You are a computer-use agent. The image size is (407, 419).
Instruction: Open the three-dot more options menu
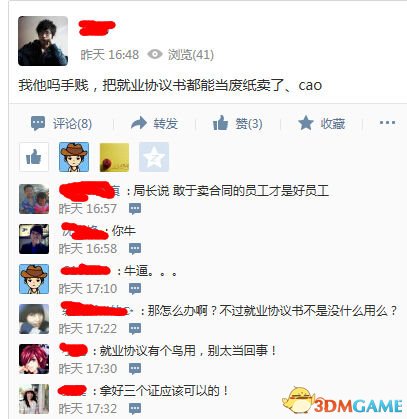(x=387, y=123)
